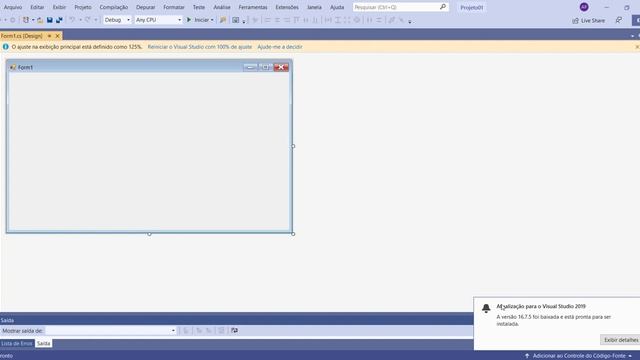Click the navigate forward arrow icon

point(13,20)
